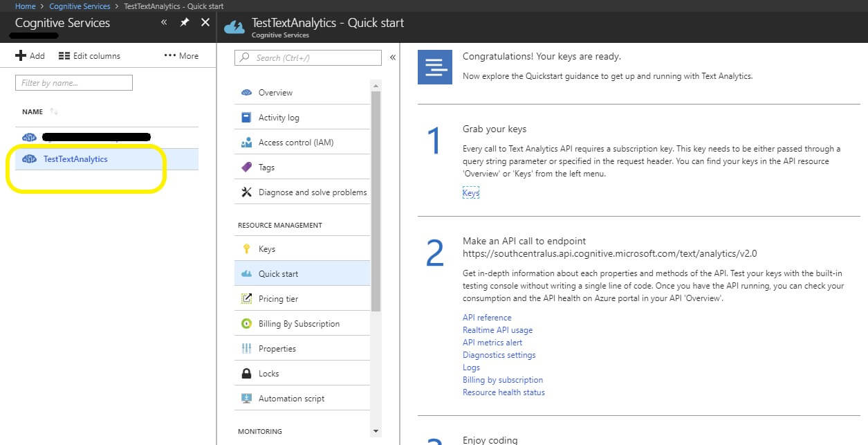The width and height of the screenshot is (868, 445).
Task: Click the MONITORING section heading
Action: (260, 431)
